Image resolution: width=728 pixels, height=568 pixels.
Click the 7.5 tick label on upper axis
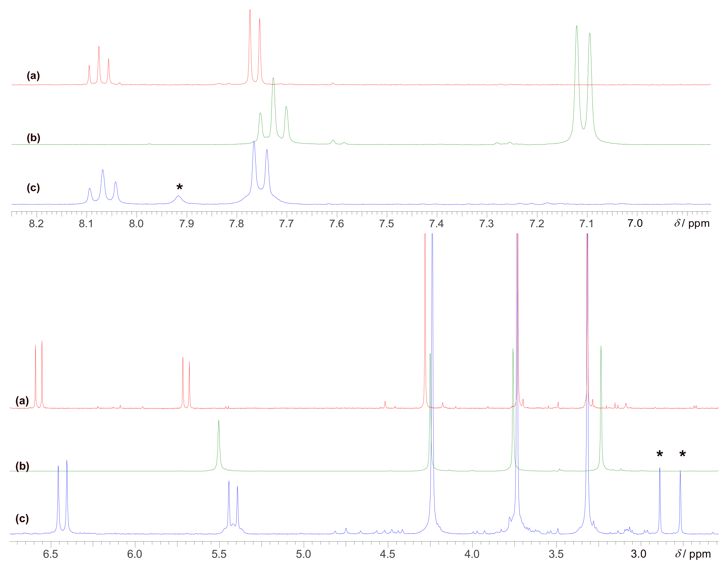pos(387,223)
